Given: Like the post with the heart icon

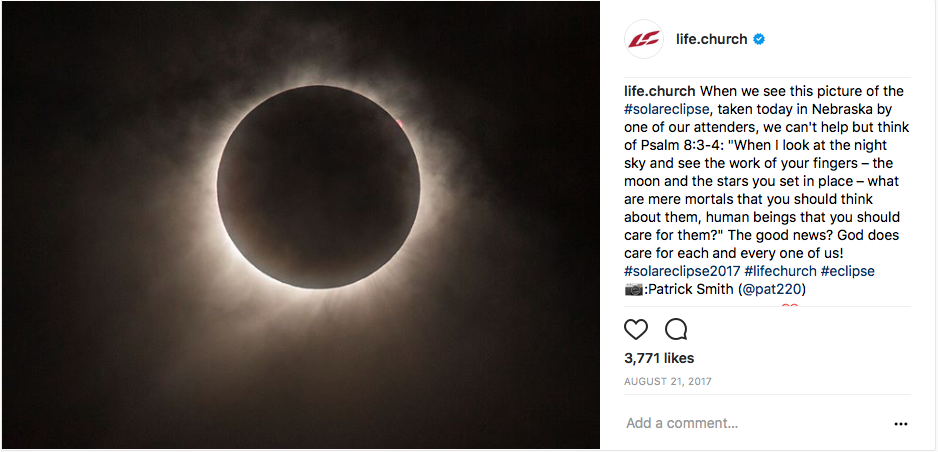Looking at the screenshot, I should [x=636, y=329].
